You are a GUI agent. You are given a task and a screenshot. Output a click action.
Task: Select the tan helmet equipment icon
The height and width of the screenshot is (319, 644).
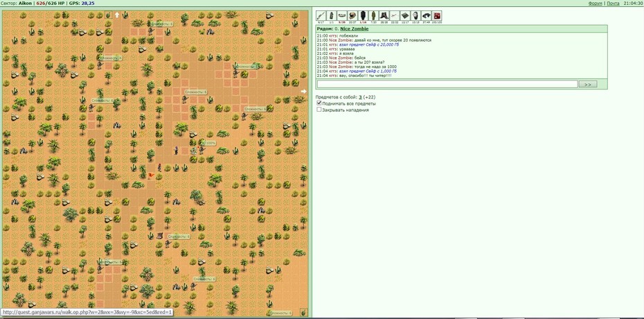pos(352,16)
